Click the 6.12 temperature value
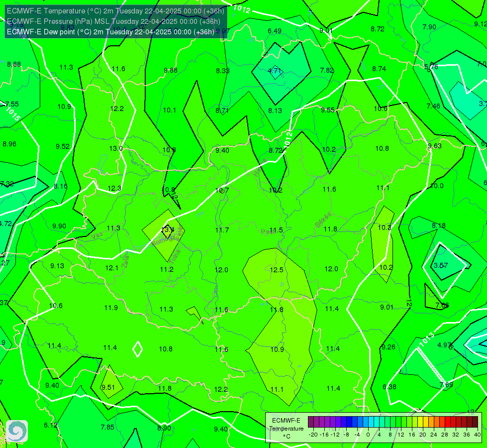 [51, 425]
